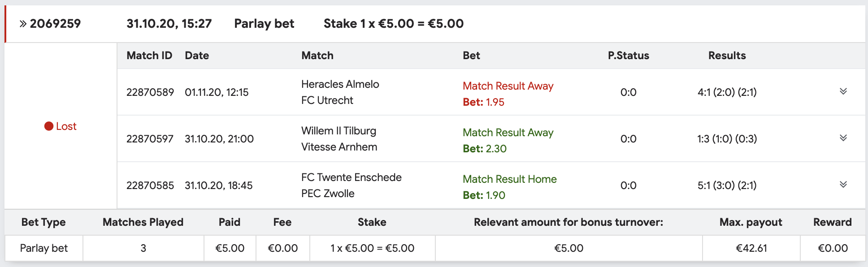Click the Parlay bet type cell
This screenshot has width=868, height=267.
pos(44,248)
